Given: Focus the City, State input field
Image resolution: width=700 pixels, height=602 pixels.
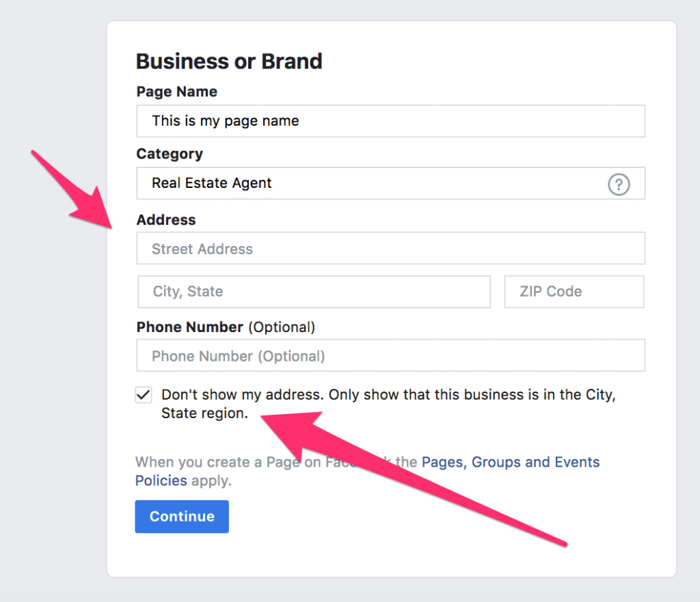Looking at the screenshot, I should point(313,291).
